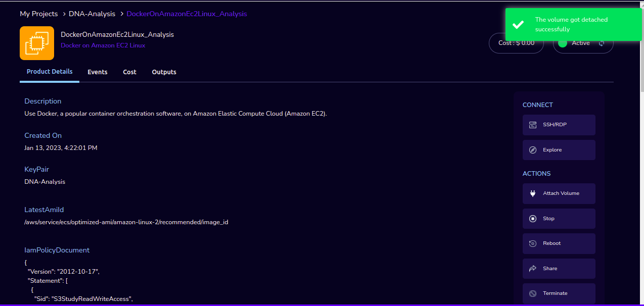Click the Cost : $ 0.00 pill
The height and width of the screenshot is (306, 644).
click(x=516, y=43)
